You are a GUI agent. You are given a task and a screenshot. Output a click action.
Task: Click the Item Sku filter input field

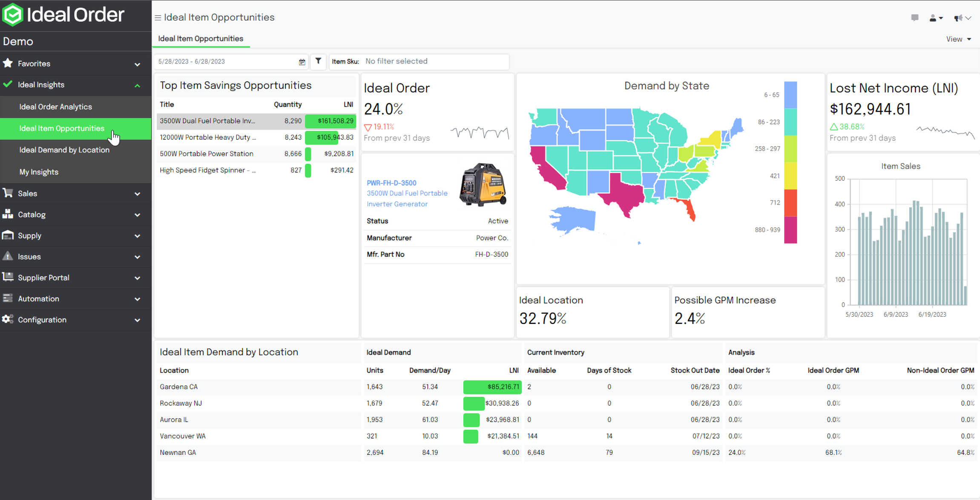pos(426,61)
